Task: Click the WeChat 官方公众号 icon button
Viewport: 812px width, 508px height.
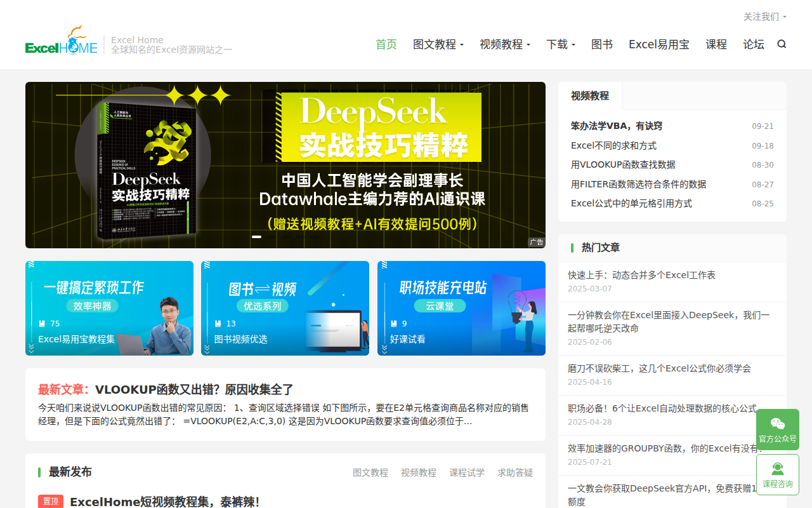Action: [x=778, y=430]
